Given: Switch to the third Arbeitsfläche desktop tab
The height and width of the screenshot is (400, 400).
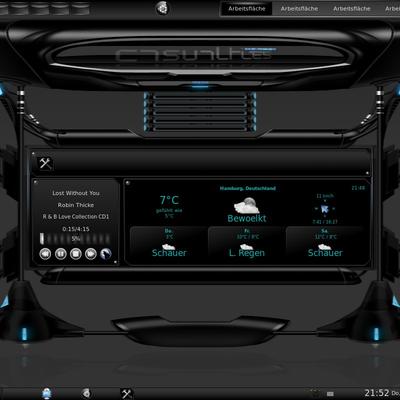Looking at the screenshot, I should (352, 9).
